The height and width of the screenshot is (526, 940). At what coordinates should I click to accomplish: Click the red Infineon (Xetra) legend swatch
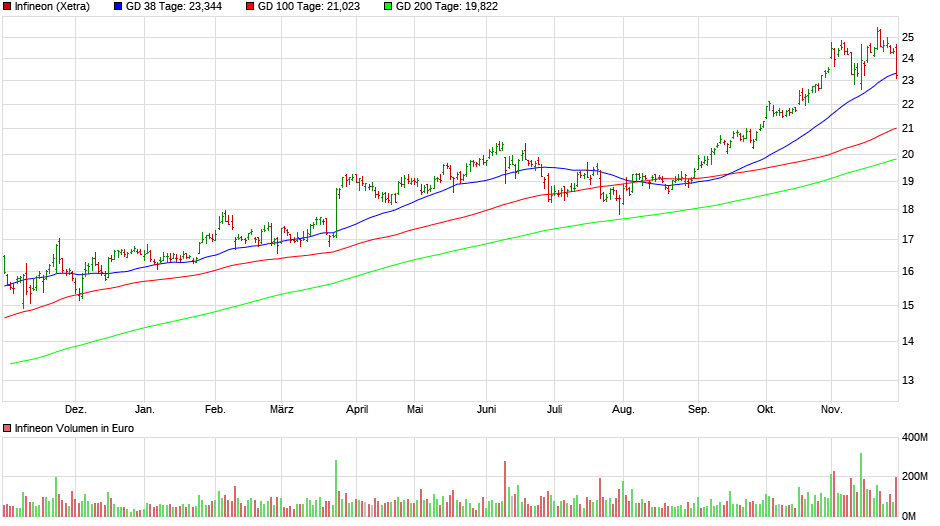pyautogui.click(x=7, y=7)
